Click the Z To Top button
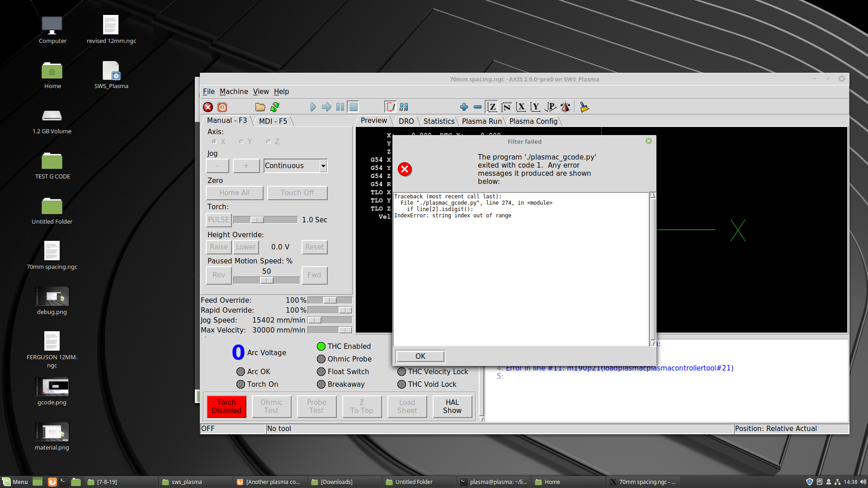This screenshot has width=868, height=488. tap(362, 407)
